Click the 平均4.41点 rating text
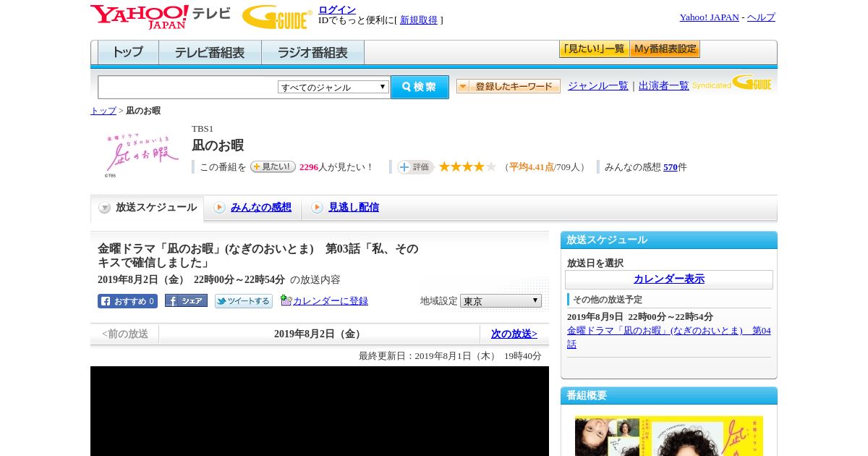The height and width of the screenshot is (456, 868). pyautogui.click(x=532, y=167)
